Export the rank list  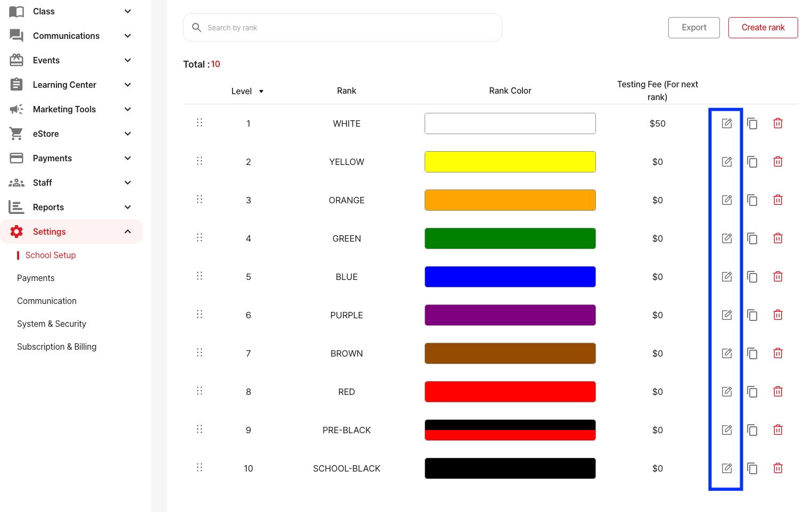[694, 27]
